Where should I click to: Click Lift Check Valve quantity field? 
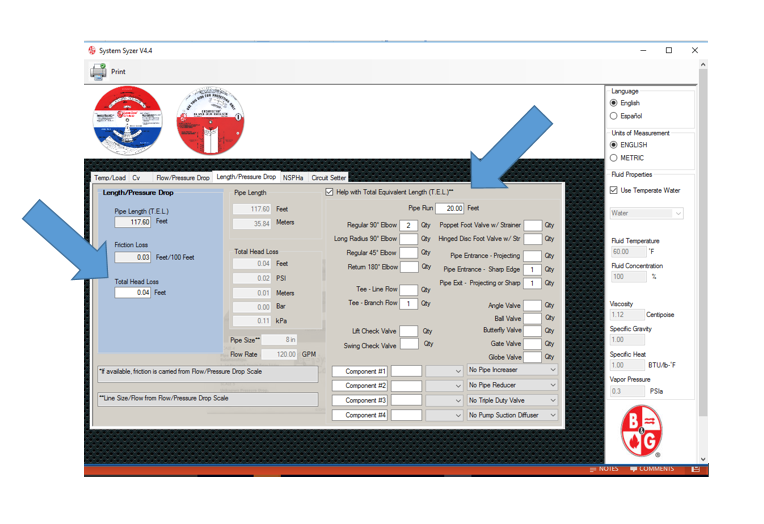409,331
